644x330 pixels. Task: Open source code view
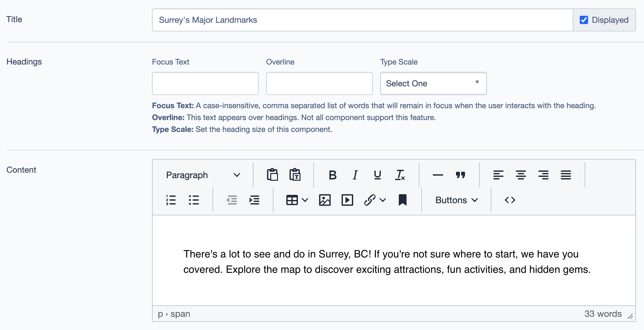[510, 200]
